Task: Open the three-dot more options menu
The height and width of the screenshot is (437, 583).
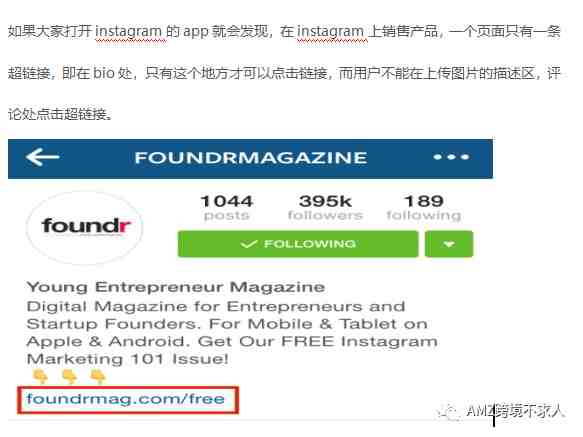Action: (x=451, y=157)
